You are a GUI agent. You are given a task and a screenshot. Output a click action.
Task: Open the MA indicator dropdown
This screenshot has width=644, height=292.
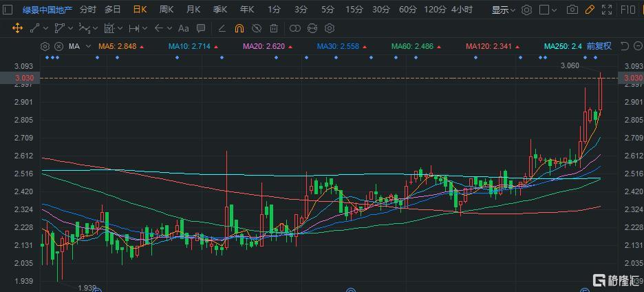pos(78,46)
